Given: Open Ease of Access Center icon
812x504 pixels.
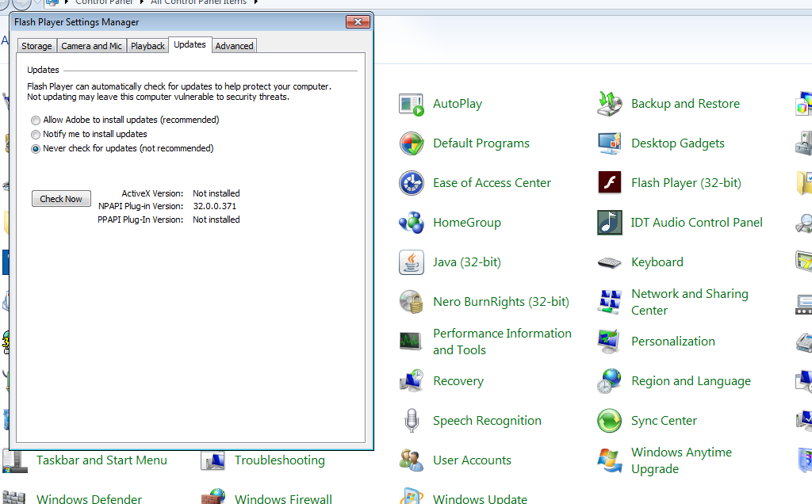Looking at the screenshot, I should [x=412, y=183].
